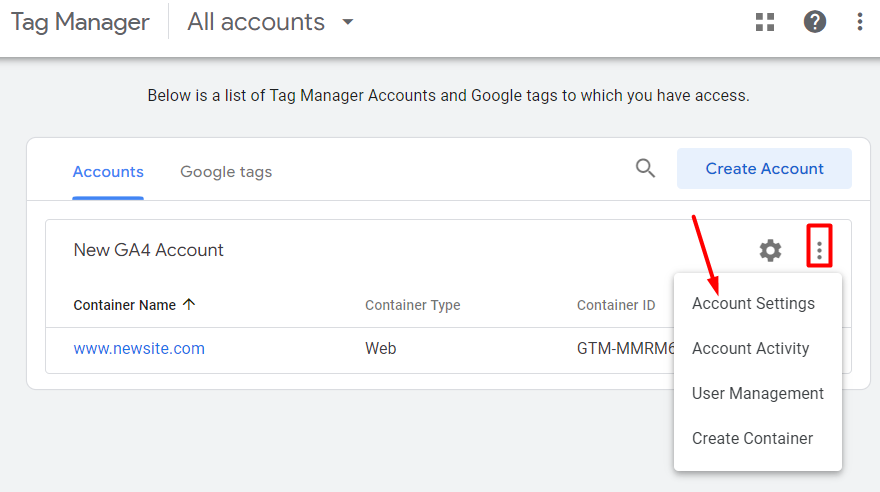This screenshot has width=880, height=492.
Task: Choose User Management from the menu
Action: point(758,393)
